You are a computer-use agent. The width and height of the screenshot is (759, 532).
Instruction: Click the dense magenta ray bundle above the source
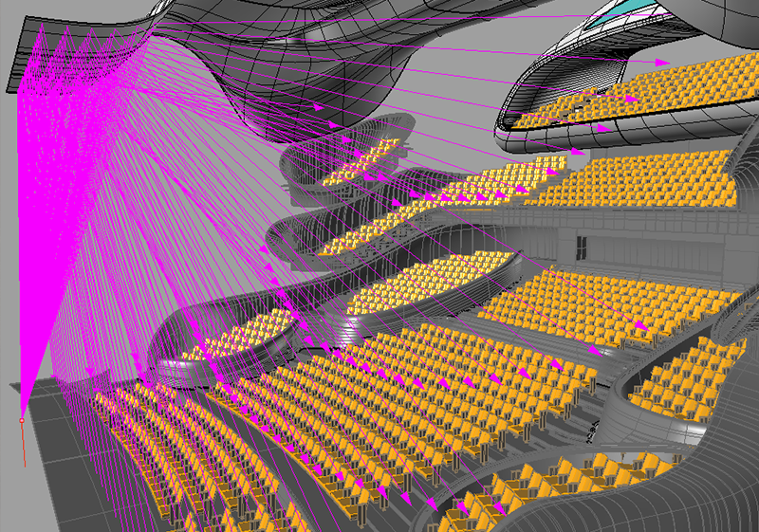click(57, 190)
